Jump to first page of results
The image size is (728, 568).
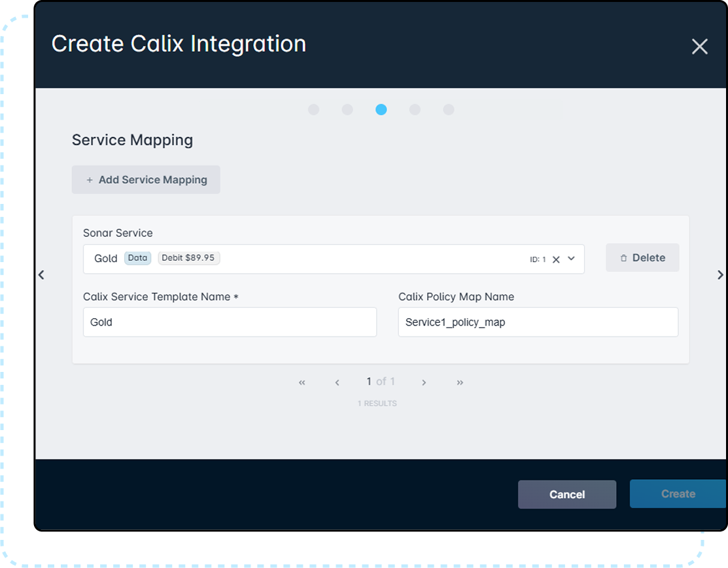coord(302,382)
